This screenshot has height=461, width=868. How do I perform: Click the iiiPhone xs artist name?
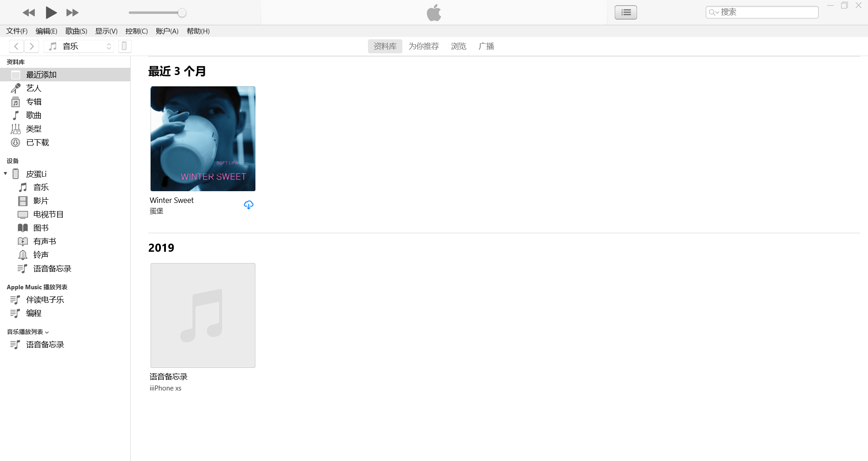(x=165, y=388)
